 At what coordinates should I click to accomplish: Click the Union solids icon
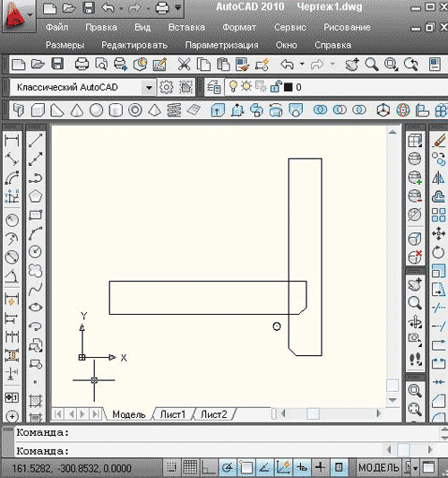point(320,110)
